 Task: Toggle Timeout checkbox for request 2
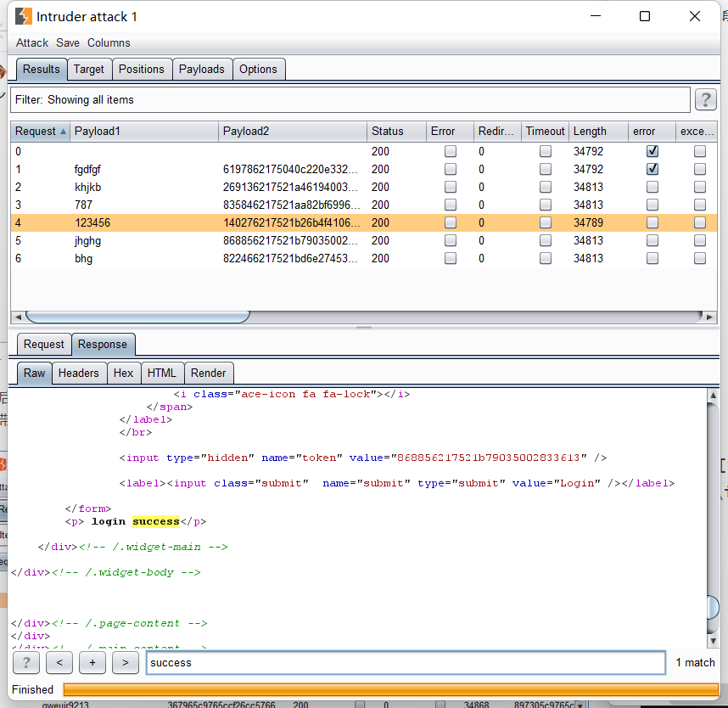[545, 187]
